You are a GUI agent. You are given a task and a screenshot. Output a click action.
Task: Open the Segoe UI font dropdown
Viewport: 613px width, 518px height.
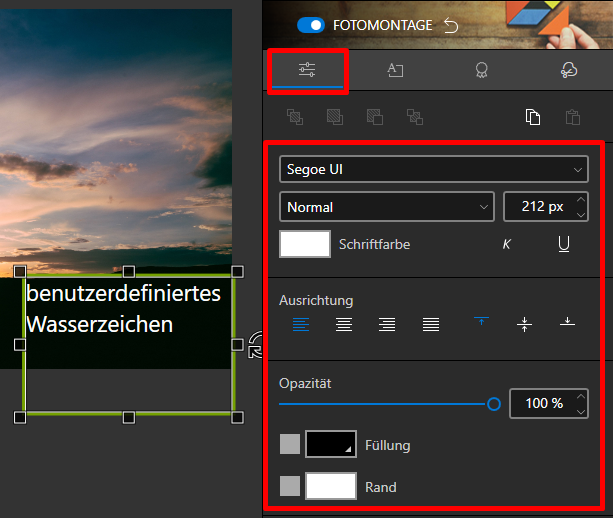pos(434,169)
